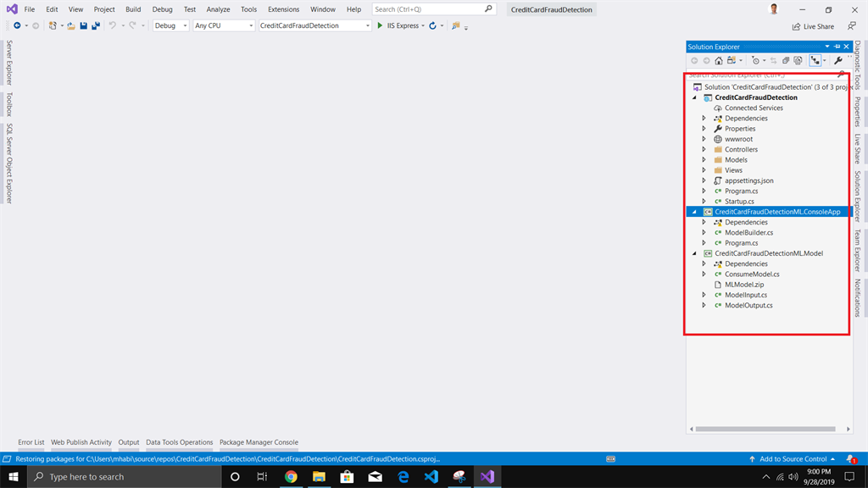Expand the wwwroot node

(x=704, y=139)
